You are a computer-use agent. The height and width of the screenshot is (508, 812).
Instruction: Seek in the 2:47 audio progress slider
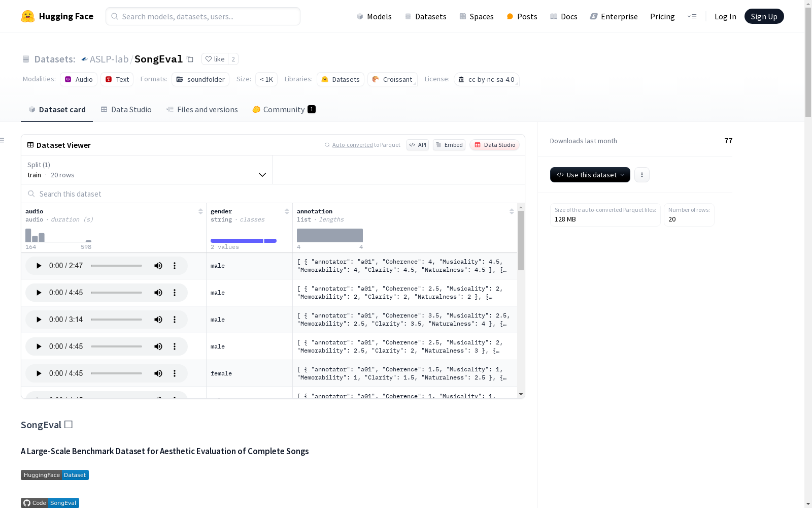click(x=116, y=266)
